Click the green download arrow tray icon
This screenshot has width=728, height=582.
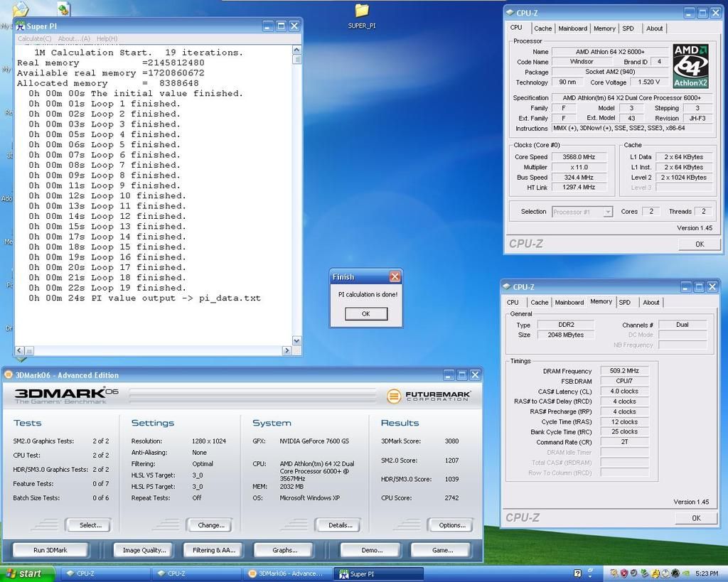pos(645,573)
